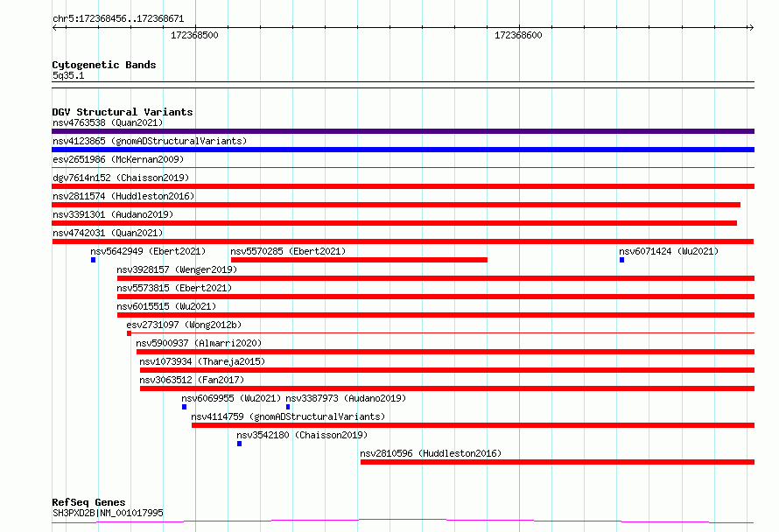Click the RefSeq Genes track title

coord(88,502)
